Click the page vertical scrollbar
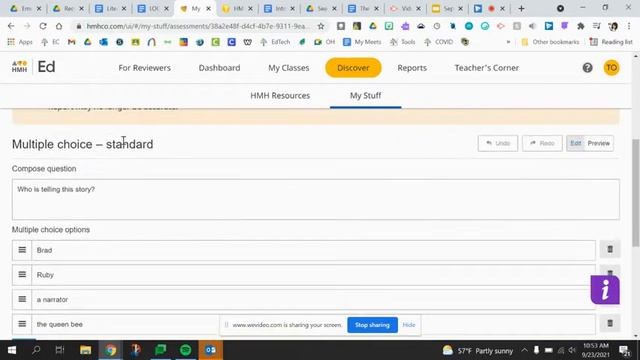 [x=636, y=193]
